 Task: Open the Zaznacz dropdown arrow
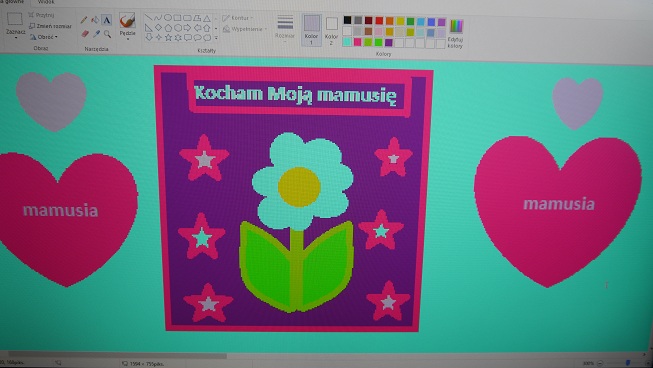(x=16, y=37)
